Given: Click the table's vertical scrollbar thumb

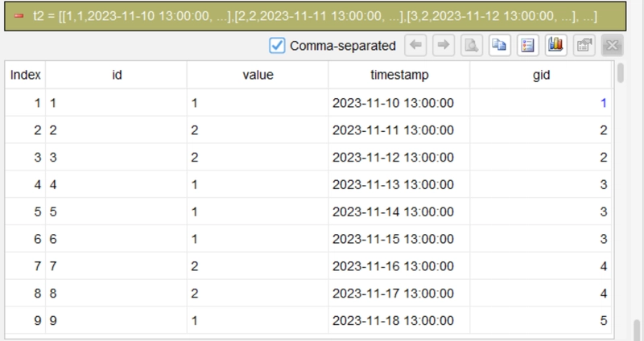Looking at the screenshot, I should point(620,72).
